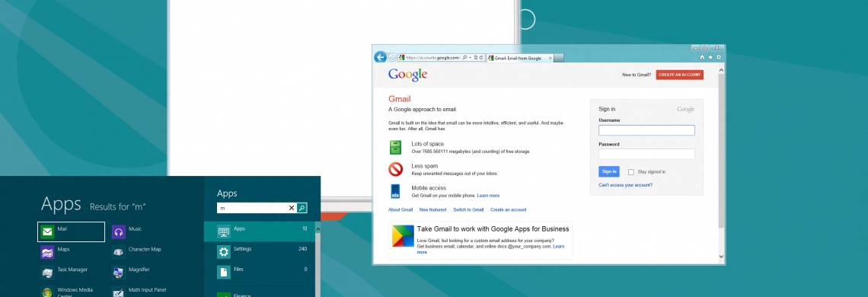
Task: Click the compatibility view icon in address bar
Action: point(476,58)
